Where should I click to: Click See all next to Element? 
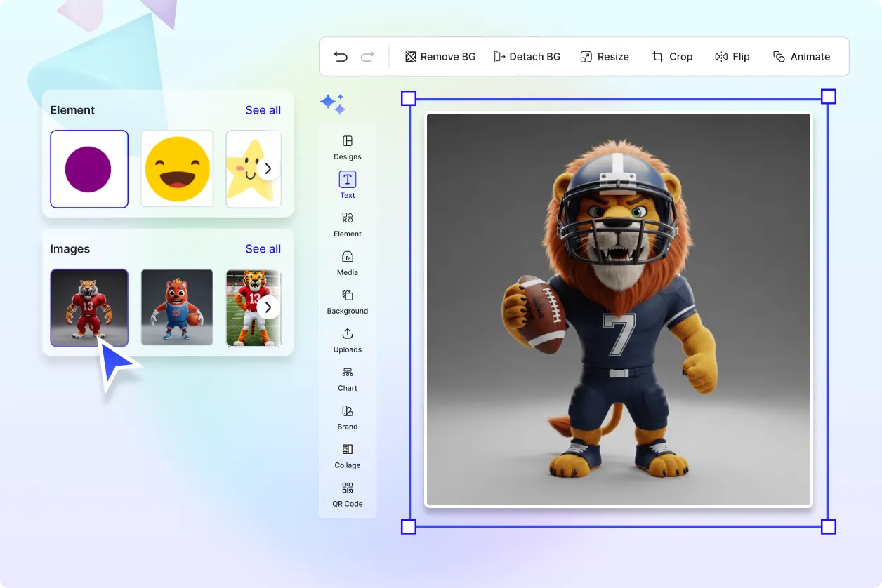coord(263,110)
